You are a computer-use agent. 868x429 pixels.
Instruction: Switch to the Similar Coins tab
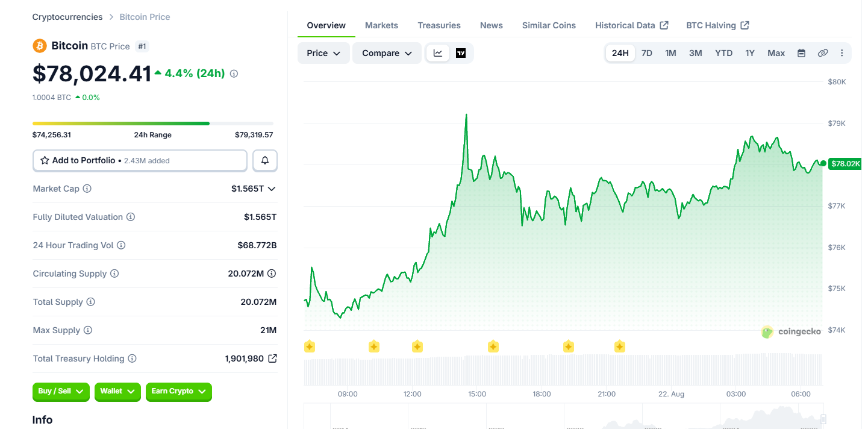(549, 25)
